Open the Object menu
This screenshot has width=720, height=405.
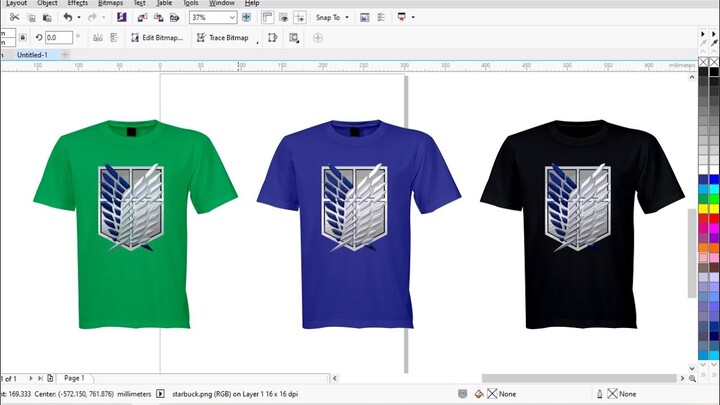[x=47, y=3]
